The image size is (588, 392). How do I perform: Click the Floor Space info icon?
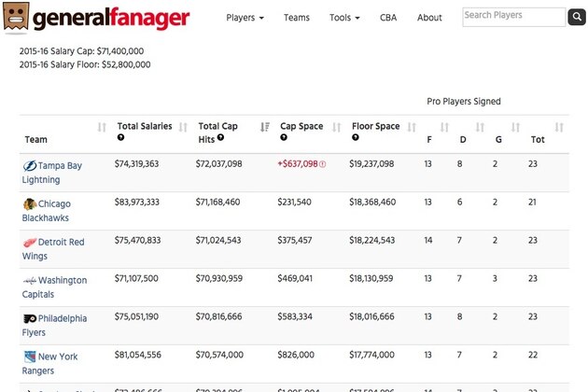click(x=356, y=138)
